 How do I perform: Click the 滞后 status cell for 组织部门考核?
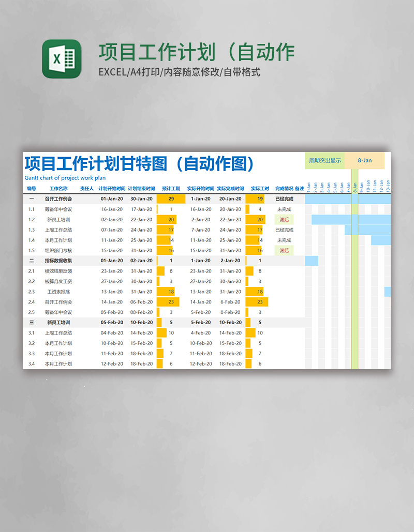285,250
